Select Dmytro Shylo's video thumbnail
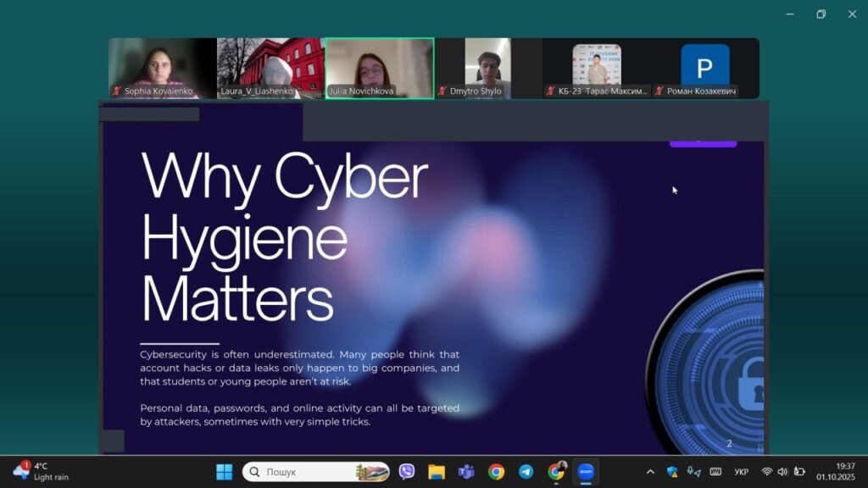Screen dimensions: 868x488 (488, 68)
